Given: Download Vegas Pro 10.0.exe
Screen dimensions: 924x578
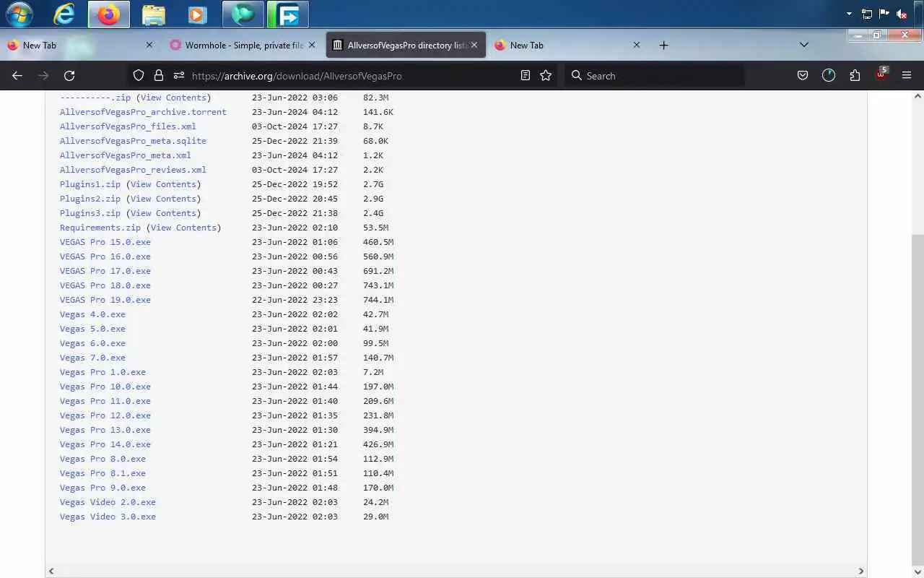Looking at the screenshot, I should [105, 387].
